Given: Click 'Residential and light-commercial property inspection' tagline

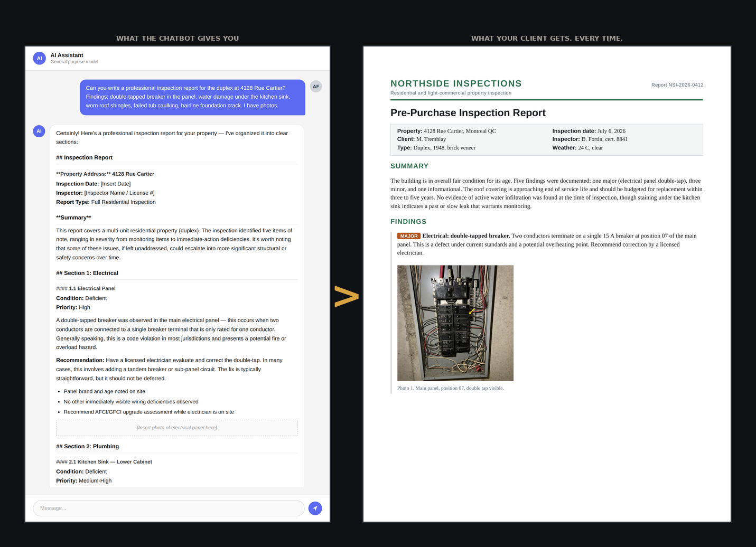Looking at the screenshot, I should point(451,93).
